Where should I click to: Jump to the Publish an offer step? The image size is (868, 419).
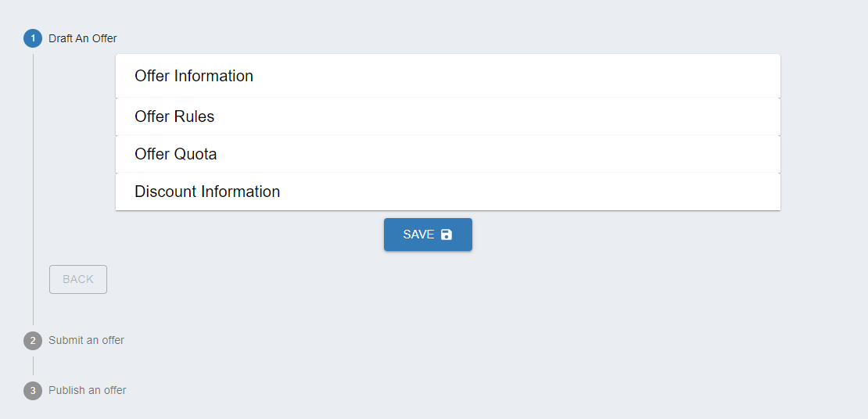[87, 390]
